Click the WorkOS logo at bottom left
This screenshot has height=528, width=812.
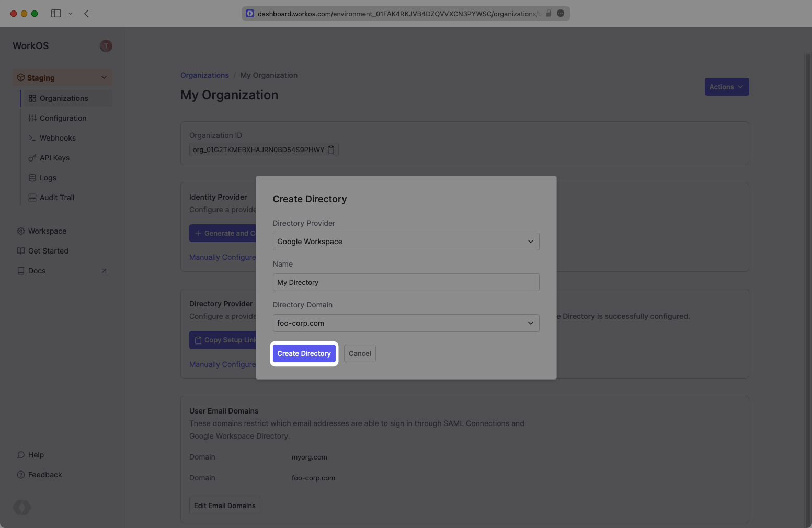[22, 507]
